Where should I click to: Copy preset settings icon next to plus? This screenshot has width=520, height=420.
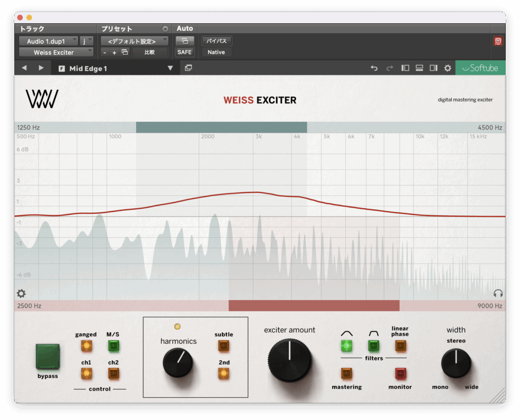coord(125,52)
